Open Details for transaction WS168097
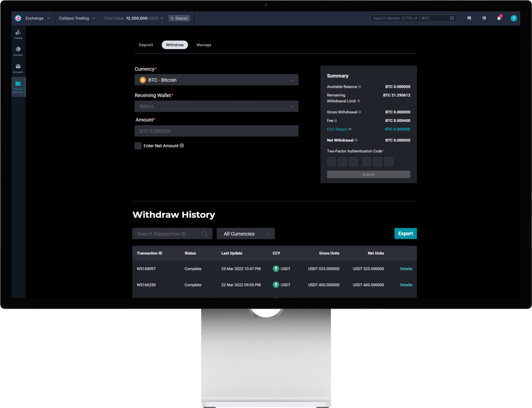 coord(406,269)
